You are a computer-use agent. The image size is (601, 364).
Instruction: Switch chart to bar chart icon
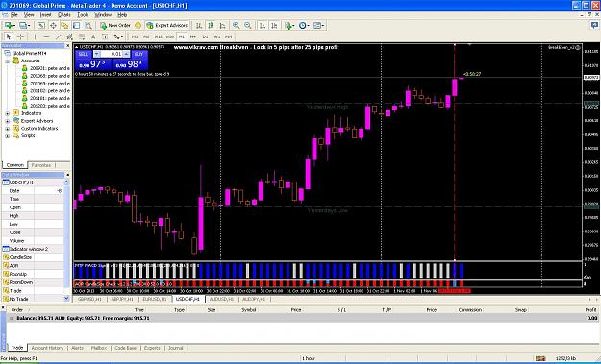(x=199, y=25)
